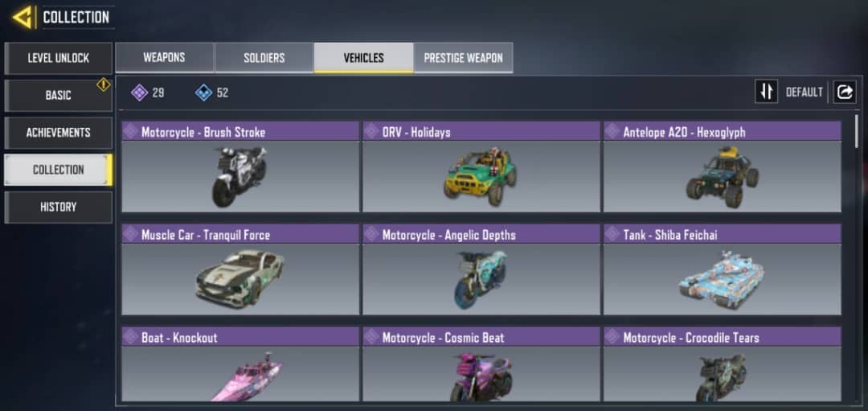Click rarity icon beside Motorcycle - Brush Stroke

click(x=131, y=132)
